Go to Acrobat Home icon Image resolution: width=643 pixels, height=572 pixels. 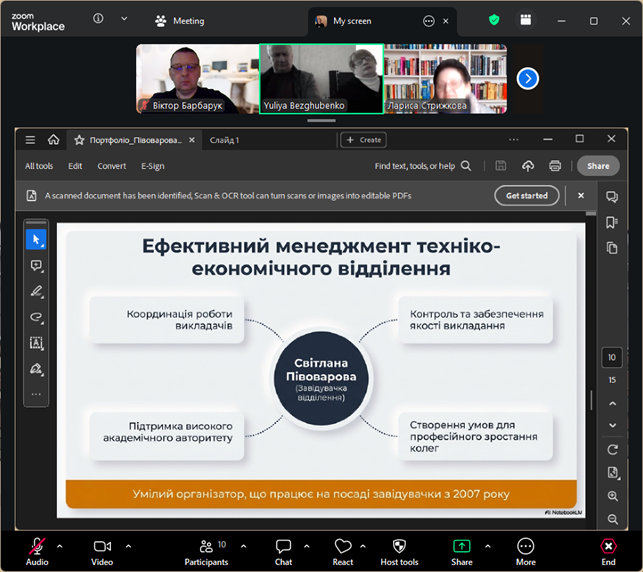pos(53,140)
